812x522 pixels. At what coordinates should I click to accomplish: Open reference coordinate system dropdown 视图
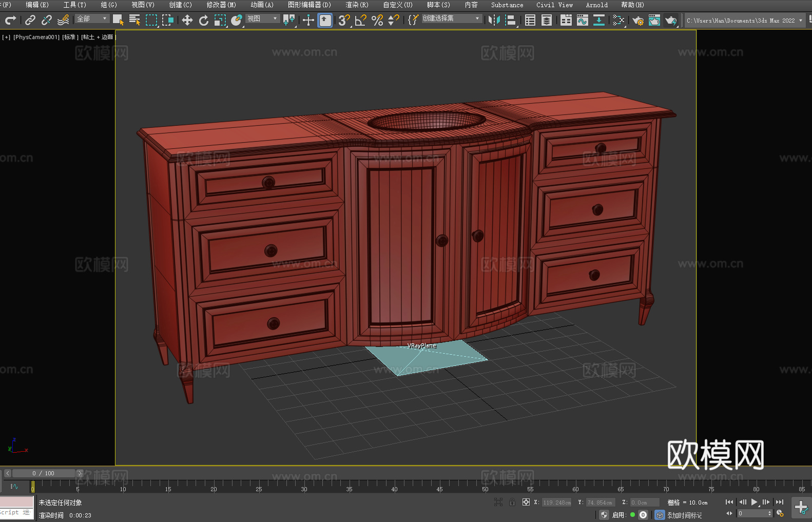click(x=262, y=18)
